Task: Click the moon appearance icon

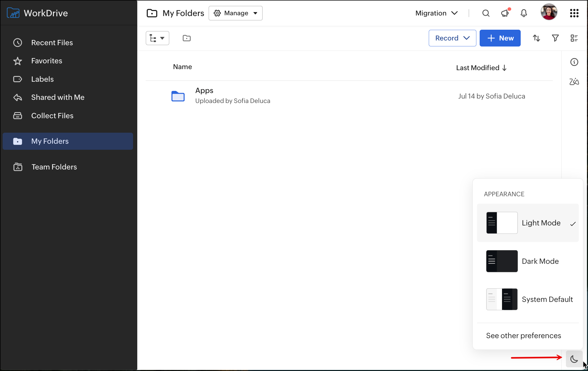Action: pos(574,359)
